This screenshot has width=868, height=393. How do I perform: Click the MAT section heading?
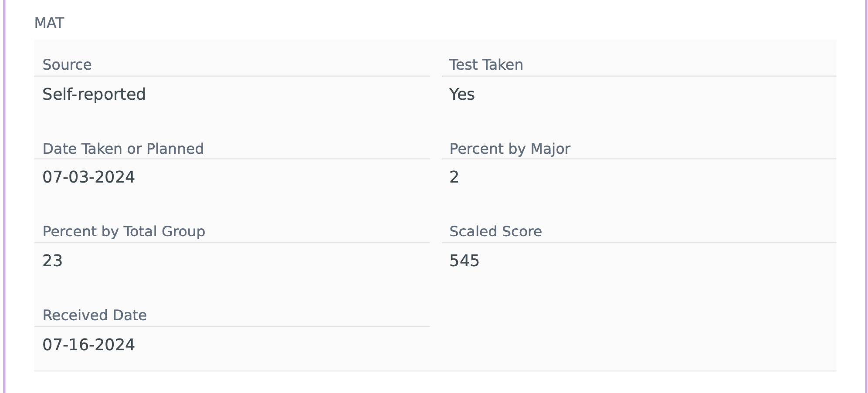[x=49, y=23]
